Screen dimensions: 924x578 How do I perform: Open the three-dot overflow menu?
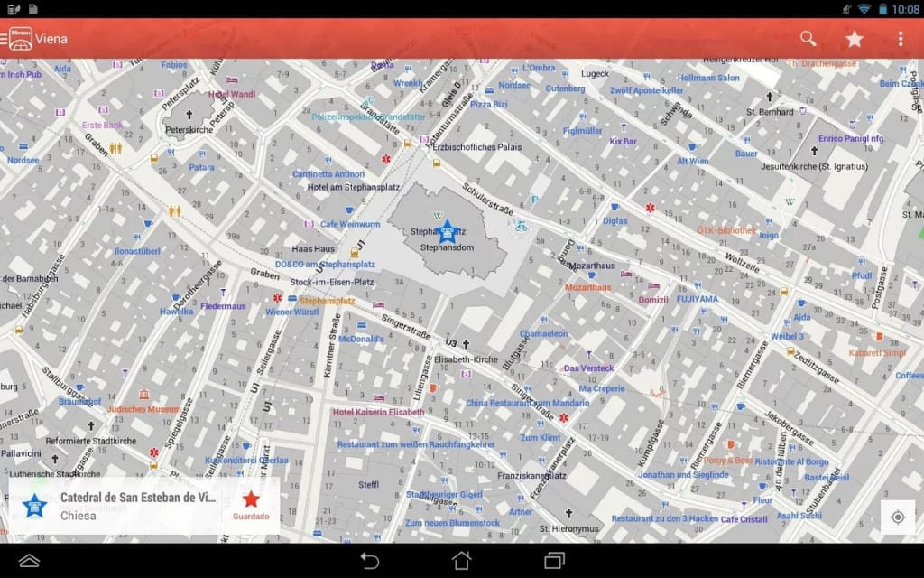[x=899, y=38]
